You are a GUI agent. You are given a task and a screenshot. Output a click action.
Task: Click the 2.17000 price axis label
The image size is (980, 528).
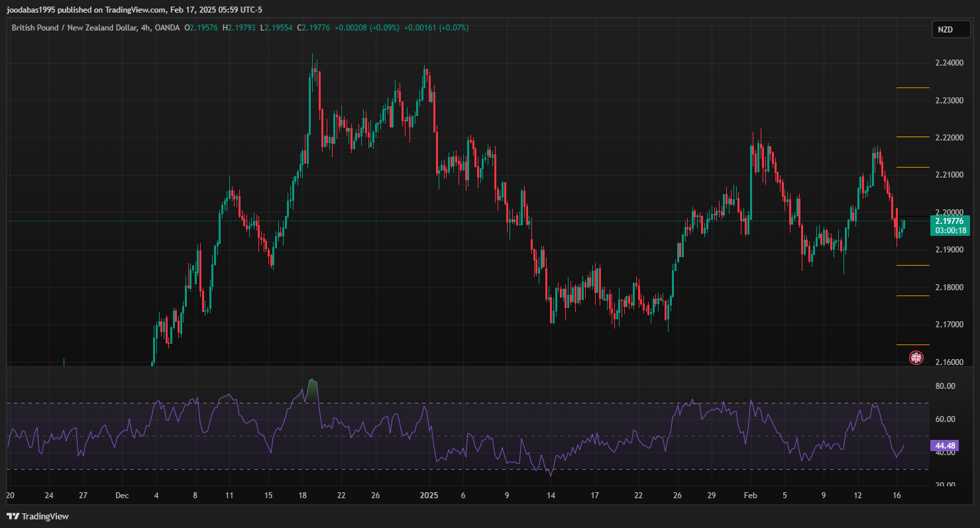tap(948, 325)
